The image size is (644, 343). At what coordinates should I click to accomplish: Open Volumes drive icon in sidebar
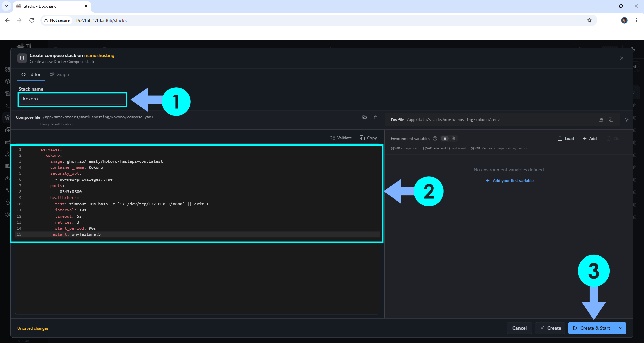7,142
